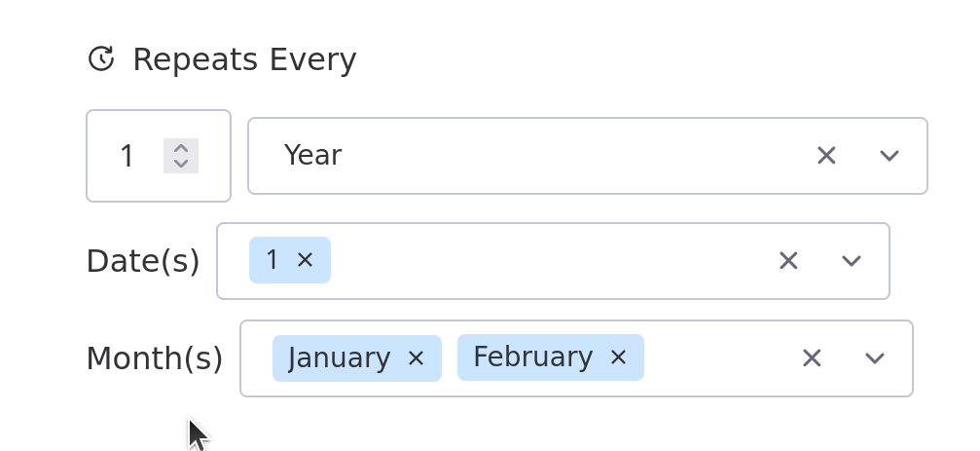Expand the Year frequency dropdown
This screenshot has height=451, width=980.
[x=889, y=156]
